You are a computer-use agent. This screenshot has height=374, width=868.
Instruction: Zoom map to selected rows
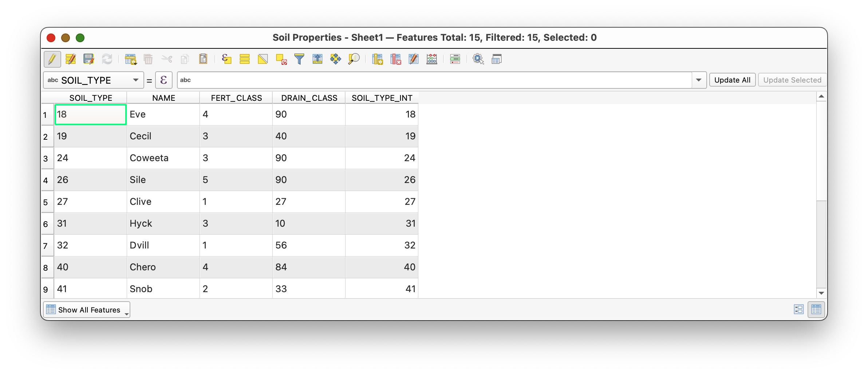point(354,59)
